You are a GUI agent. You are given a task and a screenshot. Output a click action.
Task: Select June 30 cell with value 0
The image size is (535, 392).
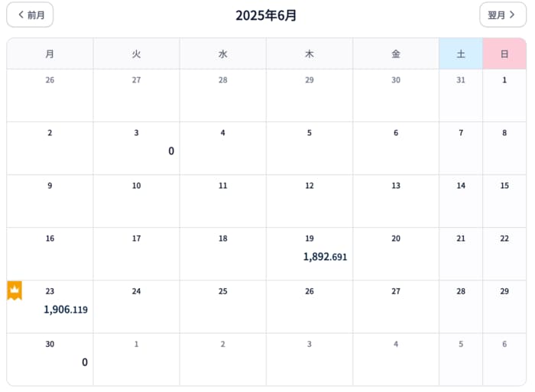pyautogui.click(x=50, y=359)
